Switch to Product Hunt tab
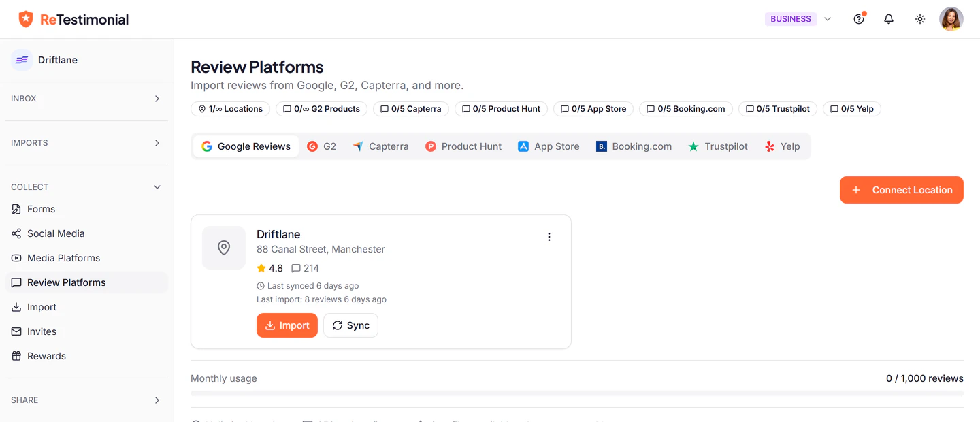The width and height of the screenshot is (980, 422). (463, 146)
